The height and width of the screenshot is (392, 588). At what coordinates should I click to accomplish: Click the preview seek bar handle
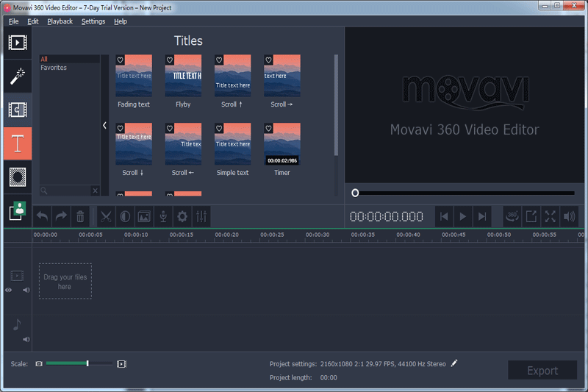(355, 193)
